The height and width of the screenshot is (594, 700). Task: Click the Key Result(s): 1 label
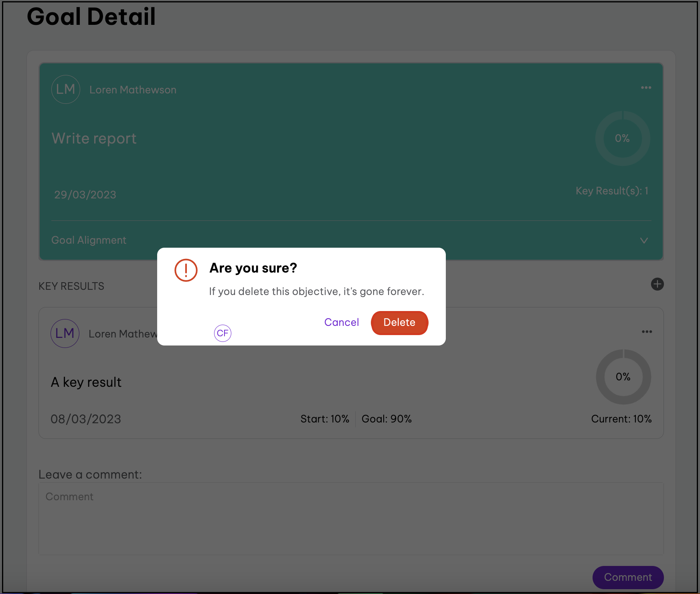coord(612,191)
